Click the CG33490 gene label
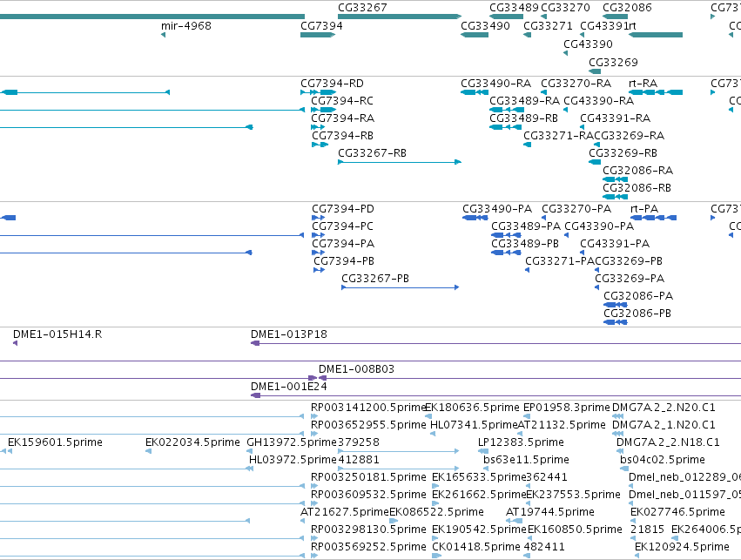 485,26
